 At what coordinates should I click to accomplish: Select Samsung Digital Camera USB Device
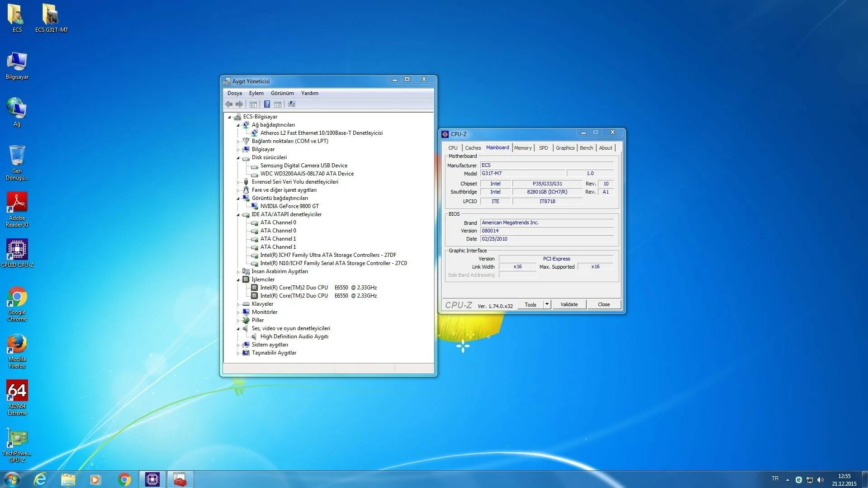[304, 166]
